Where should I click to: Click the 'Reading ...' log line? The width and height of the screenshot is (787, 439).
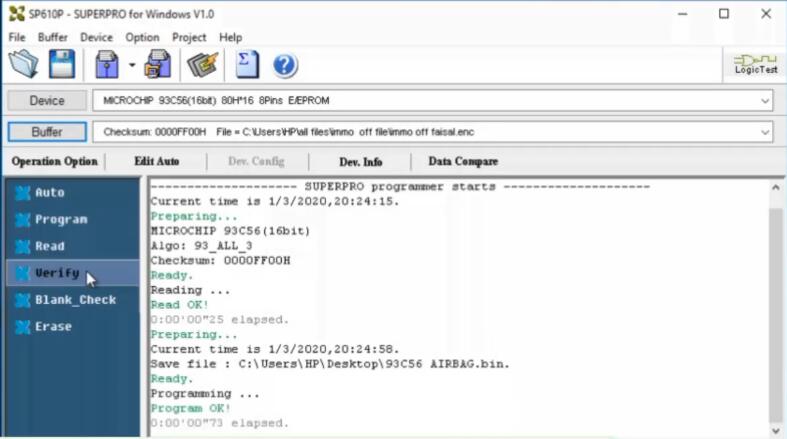tap(190, 290)
